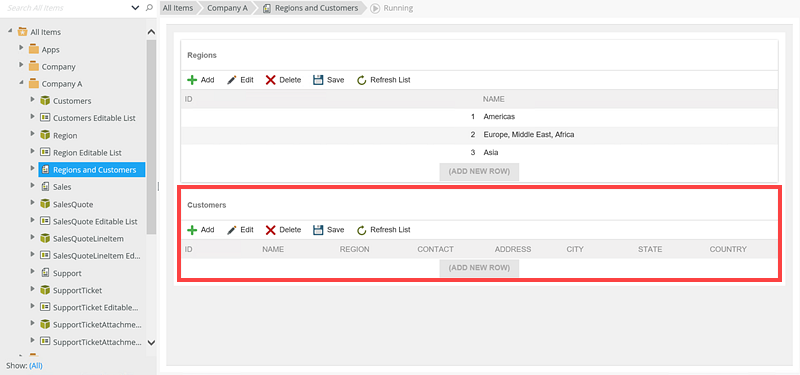Select SalesQuoteLineItem tree item

[x=88, y=239]
